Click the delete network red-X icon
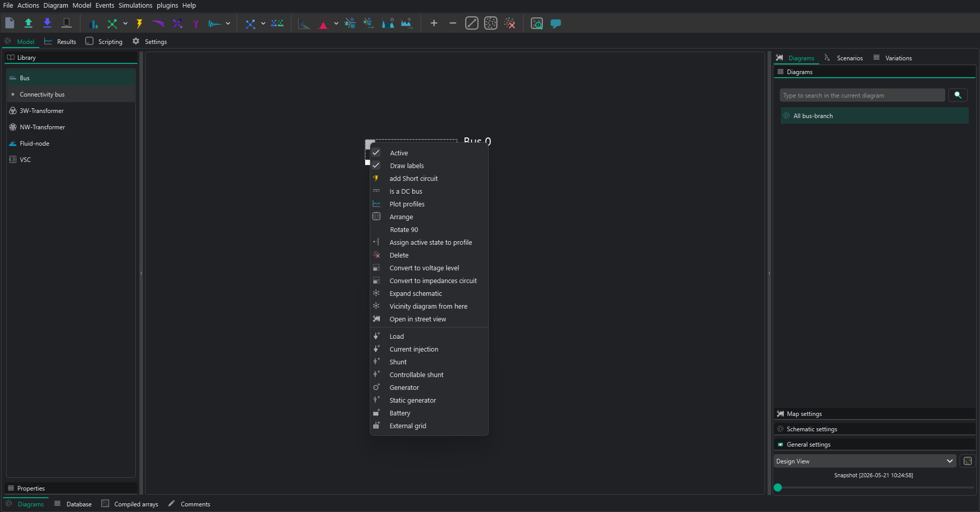This screenshot has height=512, width=980. click(x=510, y=23)
